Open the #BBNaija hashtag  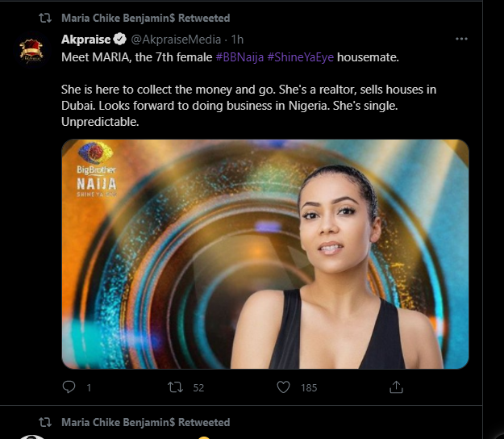[x=240, y=57]
